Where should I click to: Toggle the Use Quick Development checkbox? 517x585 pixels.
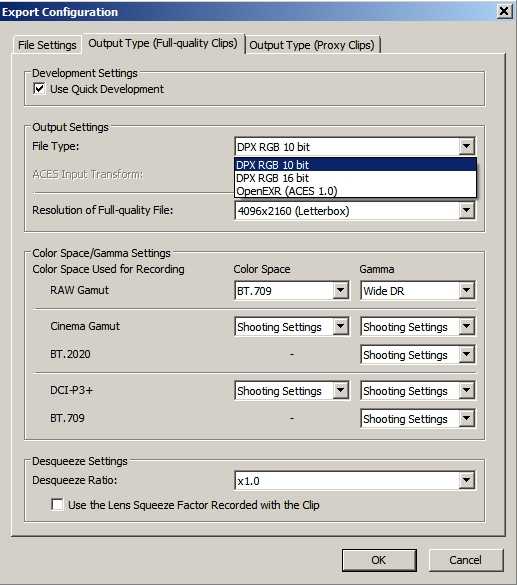[39, 89]
